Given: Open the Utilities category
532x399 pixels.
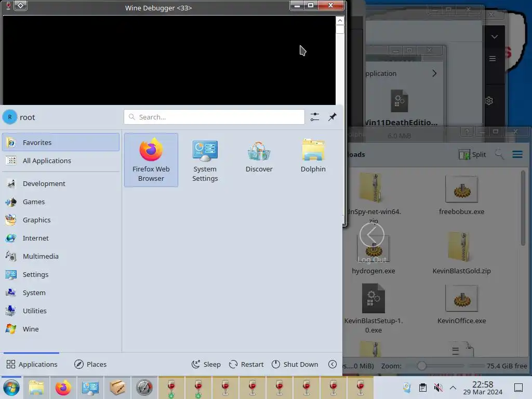Looking at the screenshot, I should pos(61,311).
